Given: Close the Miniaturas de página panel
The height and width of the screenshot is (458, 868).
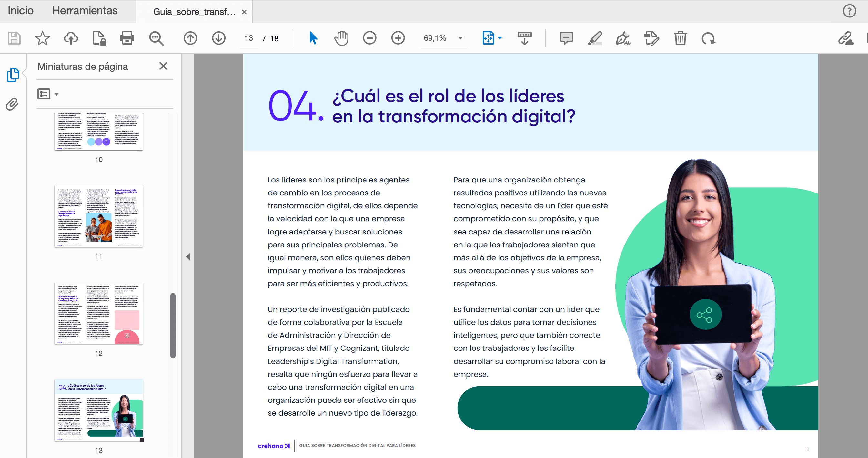Looking at the screenshot, I should pyautogui.click(x=163, y=66).
